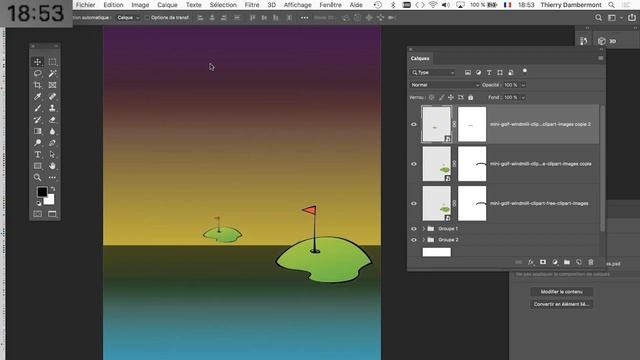Open the Edition menu
This screenshot has height=360, width=640.
[x=113, y=5]
